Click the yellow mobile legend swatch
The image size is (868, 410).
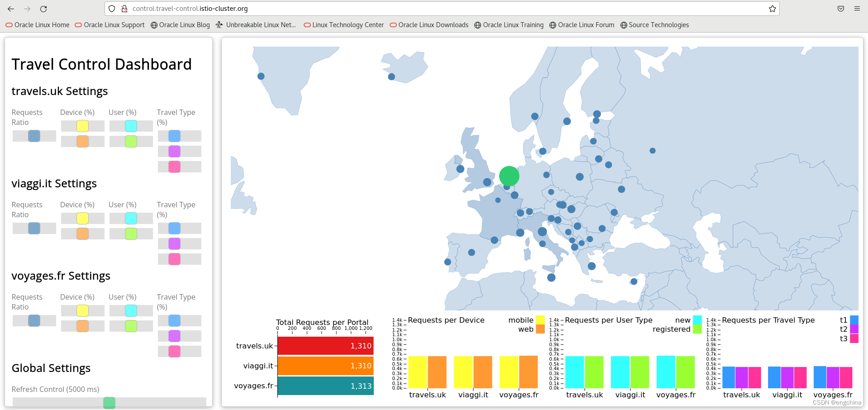pos(540,320)
